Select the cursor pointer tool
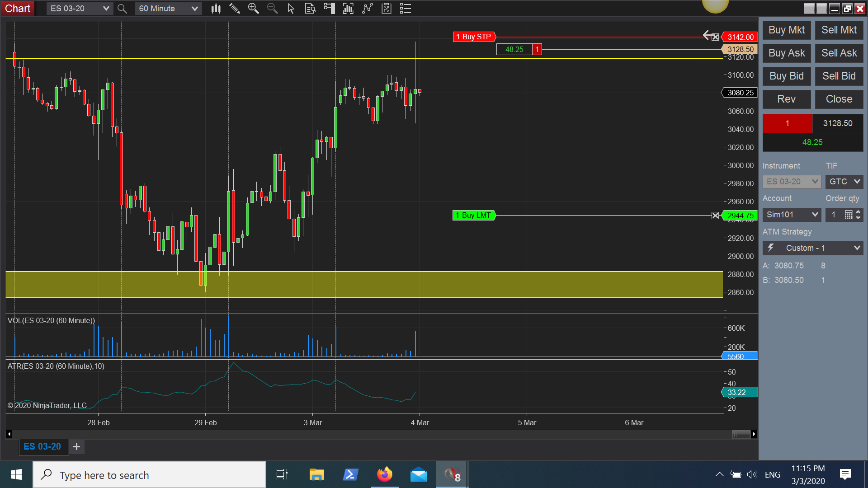868x488 pixels. point(291,9)
